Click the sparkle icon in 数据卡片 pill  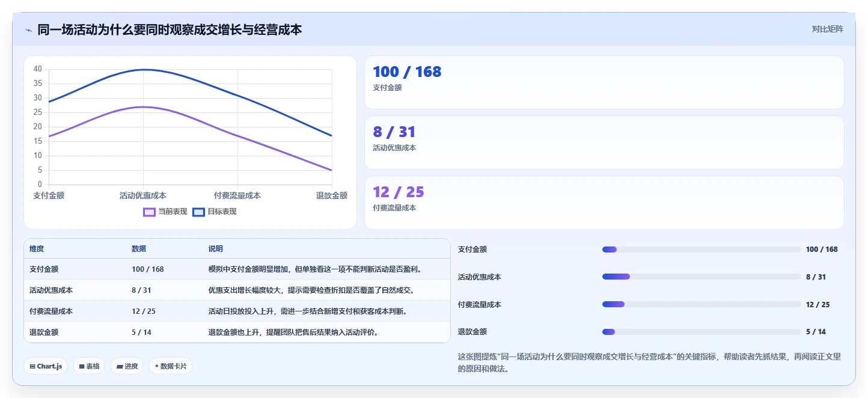tap(157, 366)
